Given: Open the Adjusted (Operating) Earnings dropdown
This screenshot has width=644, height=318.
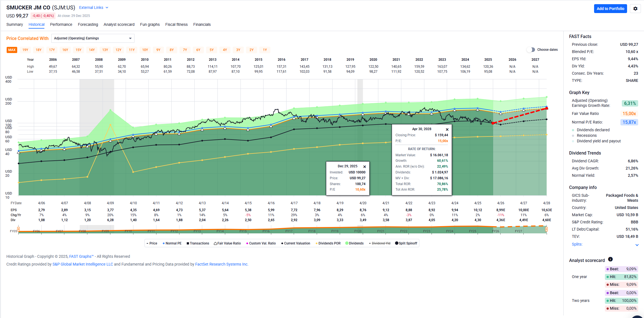Looking at the screenshot, I should click(93, 38).
